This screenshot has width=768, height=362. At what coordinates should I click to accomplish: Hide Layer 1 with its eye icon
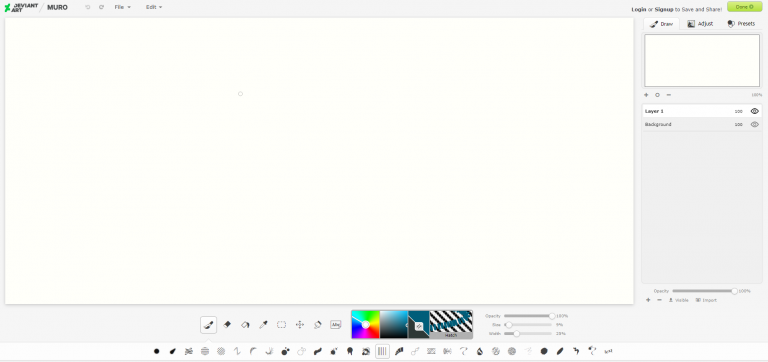754,111
